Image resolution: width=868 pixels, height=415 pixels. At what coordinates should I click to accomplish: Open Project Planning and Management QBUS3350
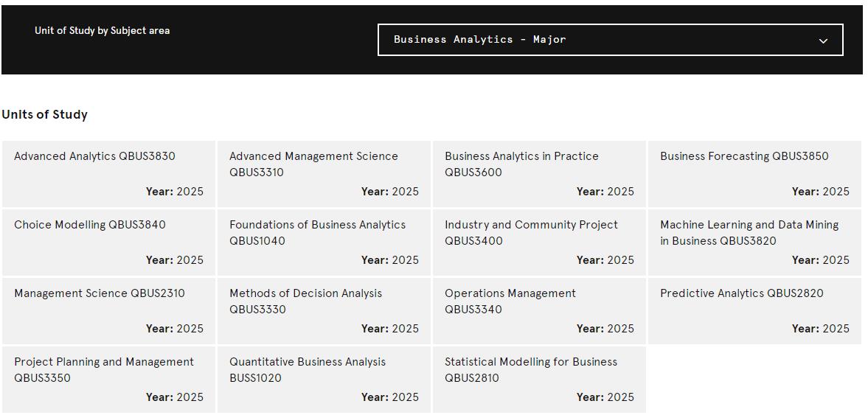pos(108,380)
